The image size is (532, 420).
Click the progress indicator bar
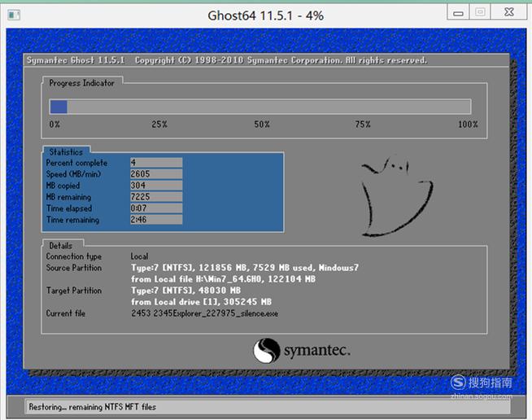[260, 107]
